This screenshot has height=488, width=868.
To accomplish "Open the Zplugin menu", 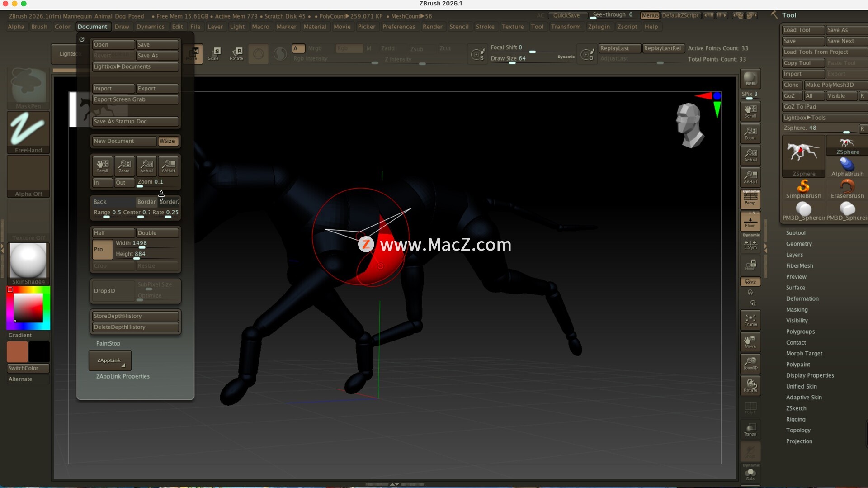I will pos(599,27).
